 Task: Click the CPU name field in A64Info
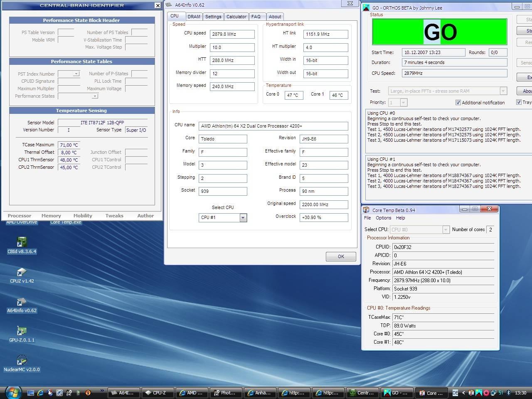click(x=273, y=126)
